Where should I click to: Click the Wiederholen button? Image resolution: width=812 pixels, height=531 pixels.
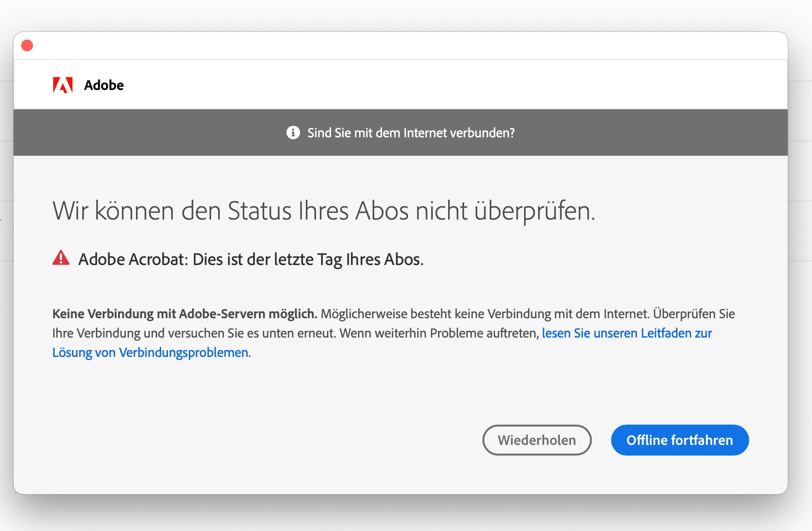pos(537,440)
